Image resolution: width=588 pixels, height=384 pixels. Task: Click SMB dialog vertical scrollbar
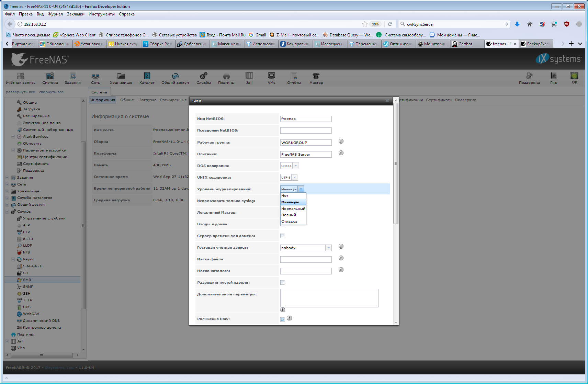(396, 163)
